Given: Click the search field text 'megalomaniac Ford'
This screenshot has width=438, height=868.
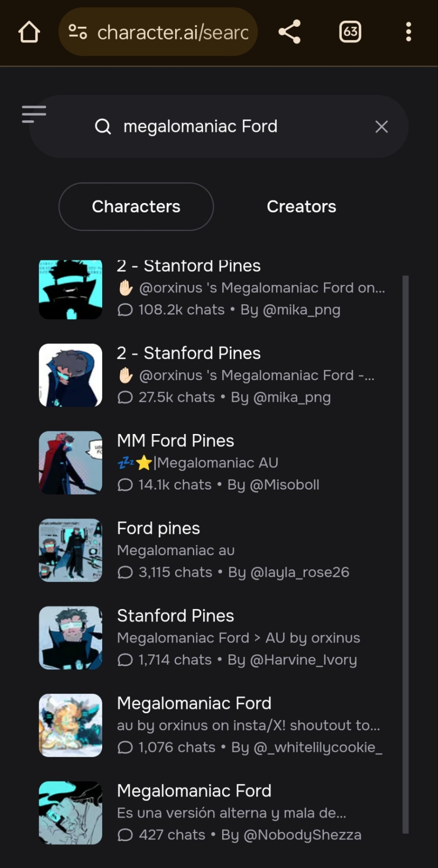Looking at the screenshot, I should 200,127.
